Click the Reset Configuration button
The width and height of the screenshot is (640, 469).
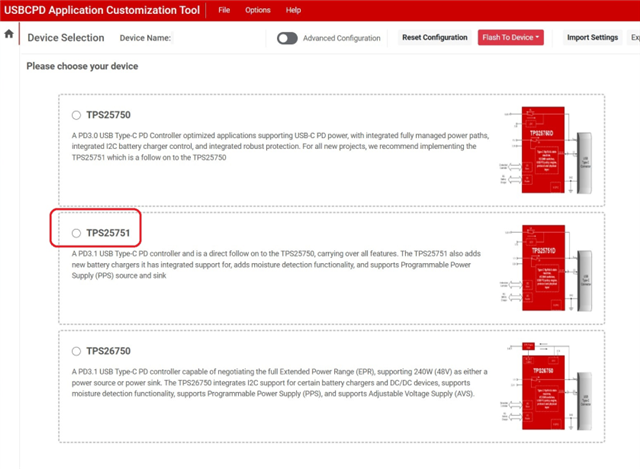pyautogui.click(x=435, y=38)
